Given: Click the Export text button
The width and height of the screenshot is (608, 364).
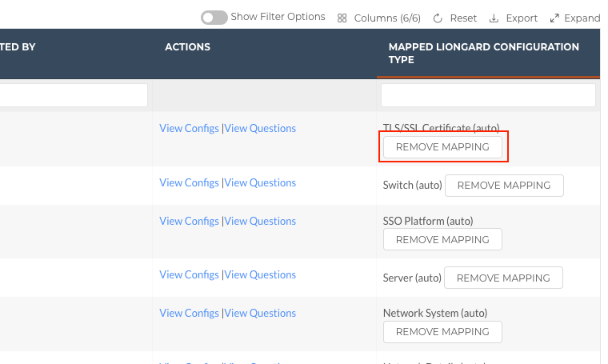Looking at the screenshot, I should (x=522, y=18).
